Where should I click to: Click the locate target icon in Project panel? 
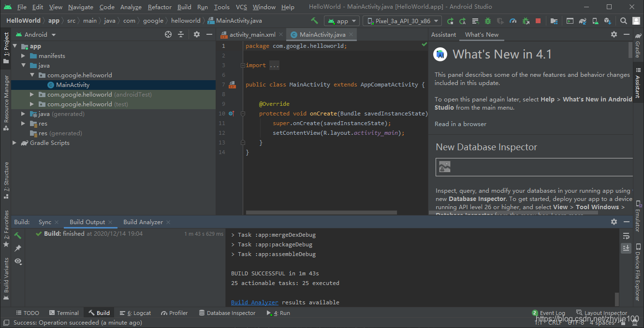168,34
